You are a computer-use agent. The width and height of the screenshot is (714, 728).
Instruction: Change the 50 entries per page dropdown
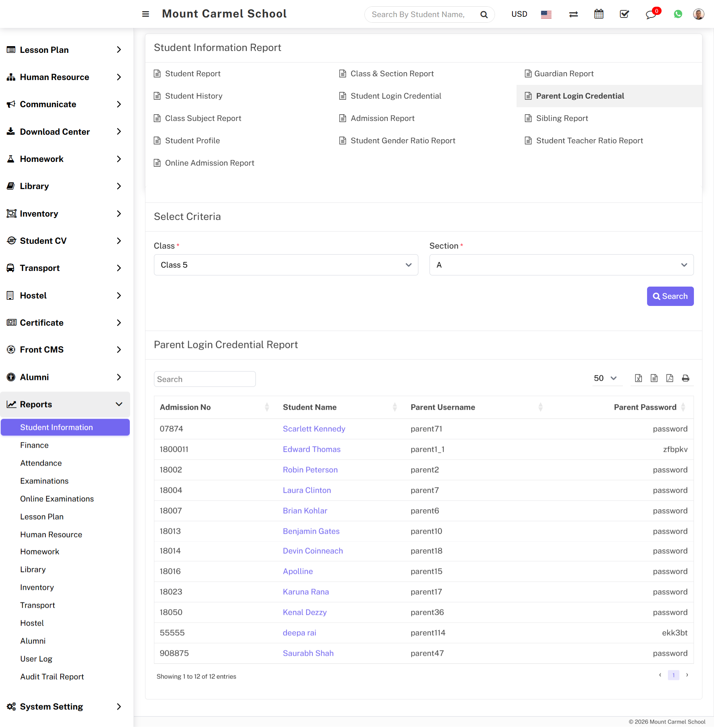605,378
